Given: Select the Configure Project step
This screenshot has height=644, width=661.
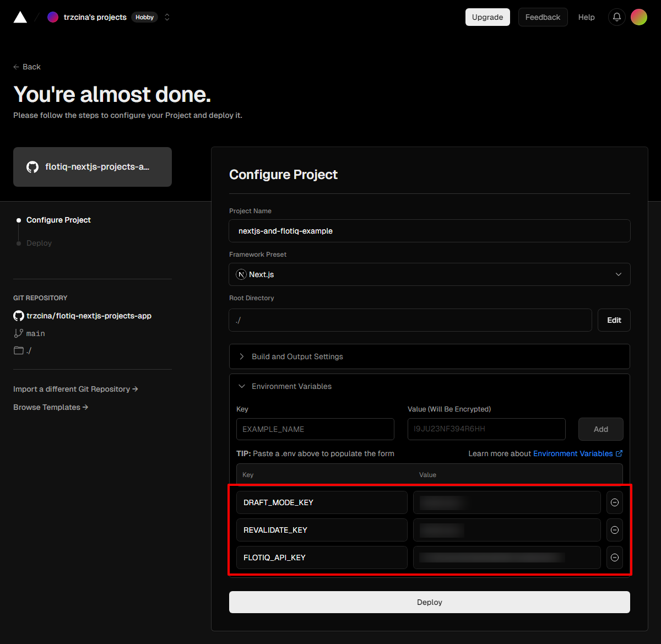Looking at the screenshot, I should pyautogui.click(x=58, y=220).
